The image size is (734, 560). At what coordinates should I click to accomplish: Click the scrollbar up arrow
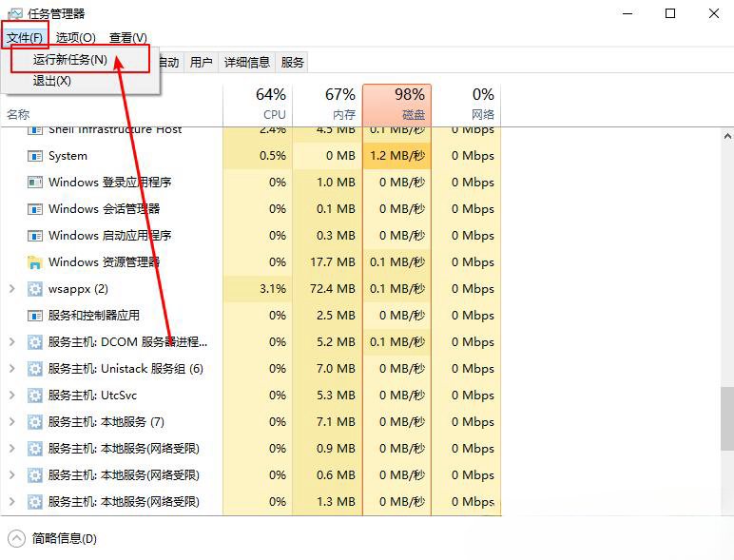point(727,136)
